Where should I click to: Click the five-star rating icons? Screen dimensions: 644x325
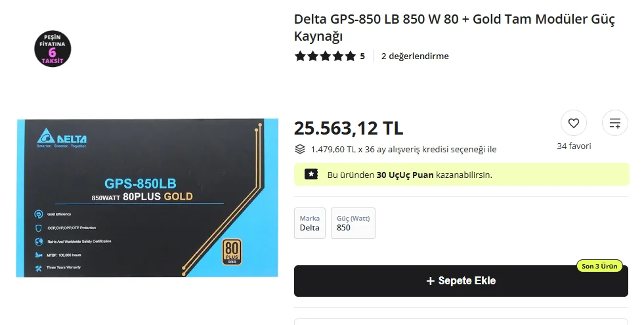325,56
